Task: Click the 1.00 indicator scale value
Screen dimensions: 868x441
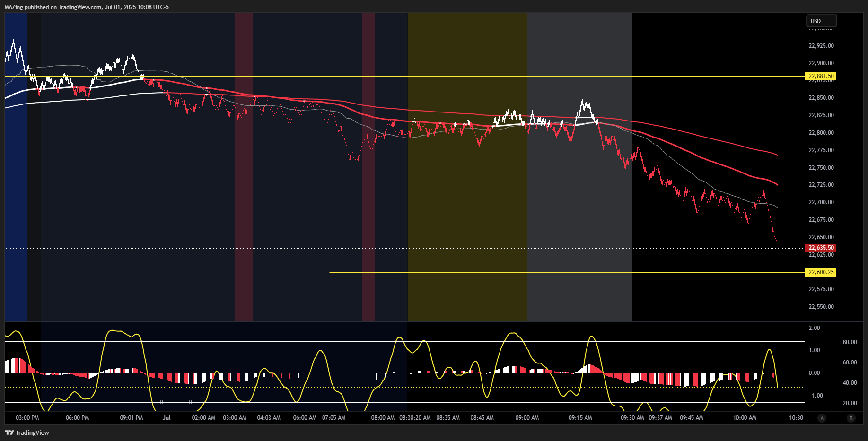Action: [815, 350]
